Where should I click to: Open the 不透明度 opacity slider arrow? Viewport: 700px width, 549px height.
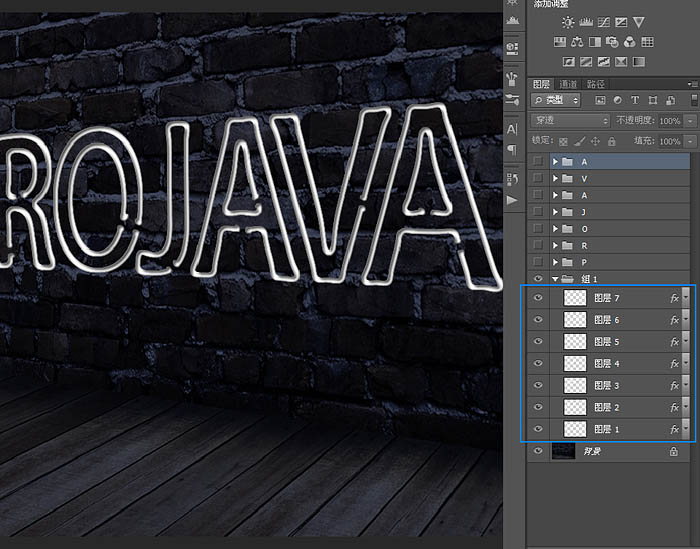690,120
